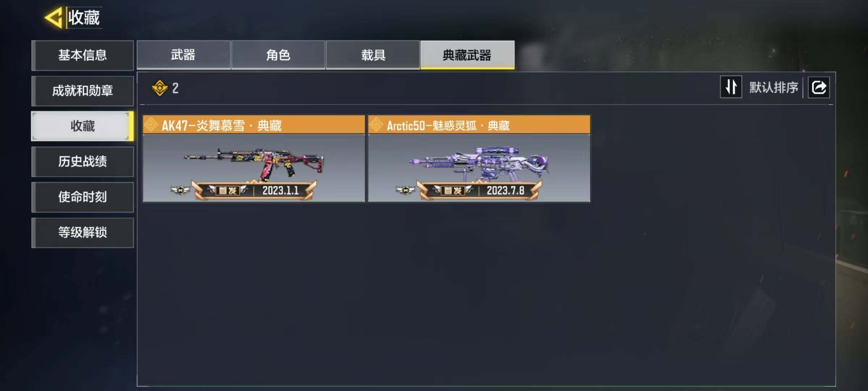Viewport: 868px width, 391px height.
Task: Click the share icon beside 默认排序
Action: 819,87
